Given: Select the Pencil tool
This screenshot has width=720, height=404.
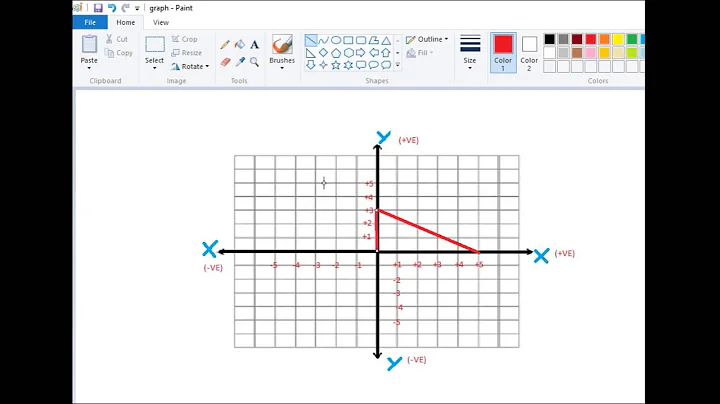Looking at the screenshot, I should tap(225, 45).
